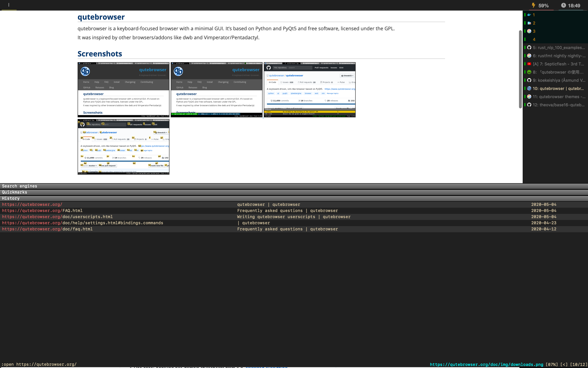This screenshot has height=368, width=588.
Task: Click the Google favicon on qutebrowser themes tab
Action: [x=529, y=97]
